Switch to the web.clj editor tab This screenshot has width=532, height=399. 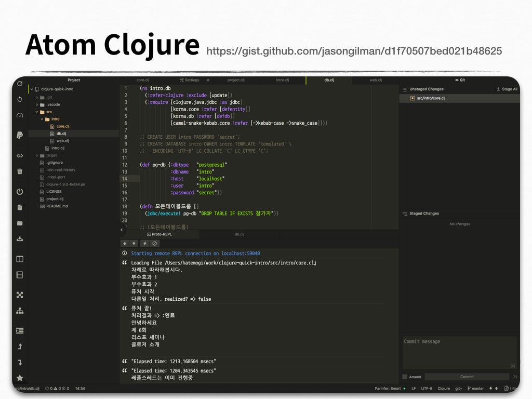coord(376,80)
